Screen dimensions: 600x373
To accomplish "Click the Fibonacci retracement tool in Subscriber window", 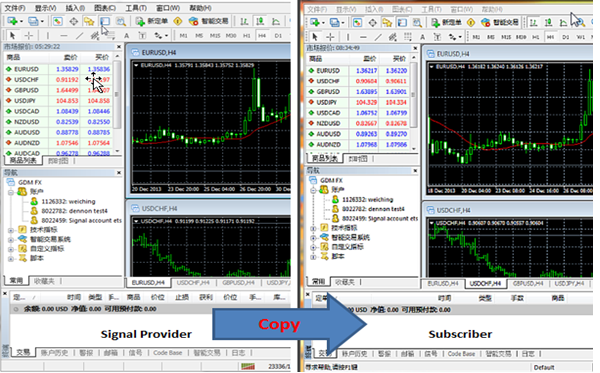I will click(x=408, y=37).
